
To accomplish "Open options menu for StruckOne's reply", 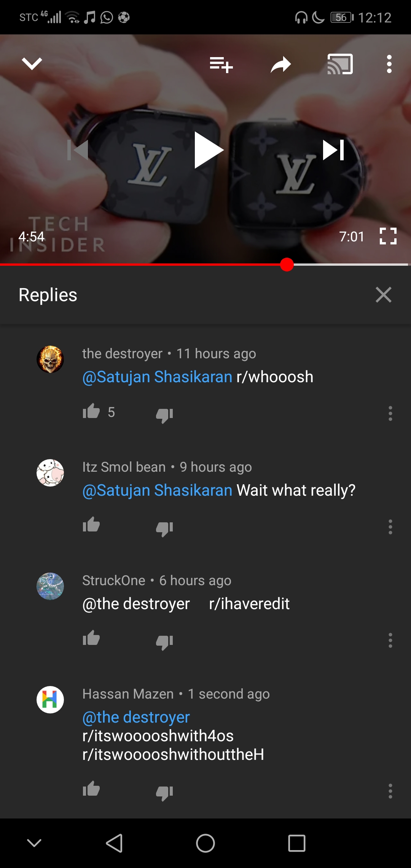I will click(x=390, y=640).
